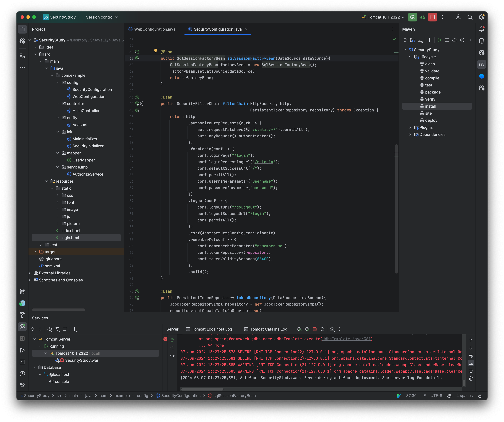The height and width of the screenshot is (422, 504).
Task: Expand External Libraries node
Action: [x=30, y=273]
